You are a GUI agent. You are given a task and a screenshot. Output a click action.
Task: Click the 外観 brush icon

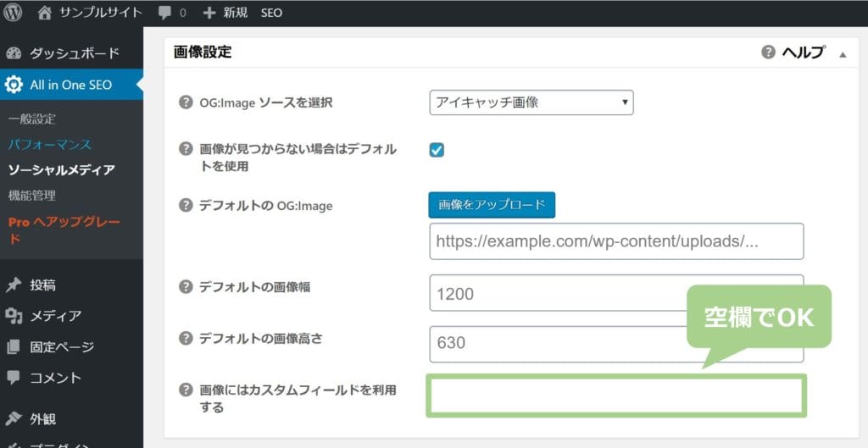coord(14,418)
